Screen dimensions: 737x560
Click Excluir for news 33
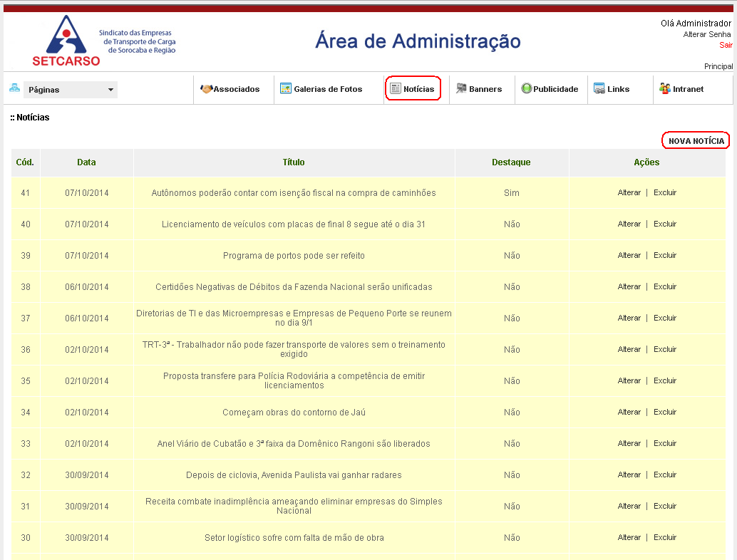665,443
